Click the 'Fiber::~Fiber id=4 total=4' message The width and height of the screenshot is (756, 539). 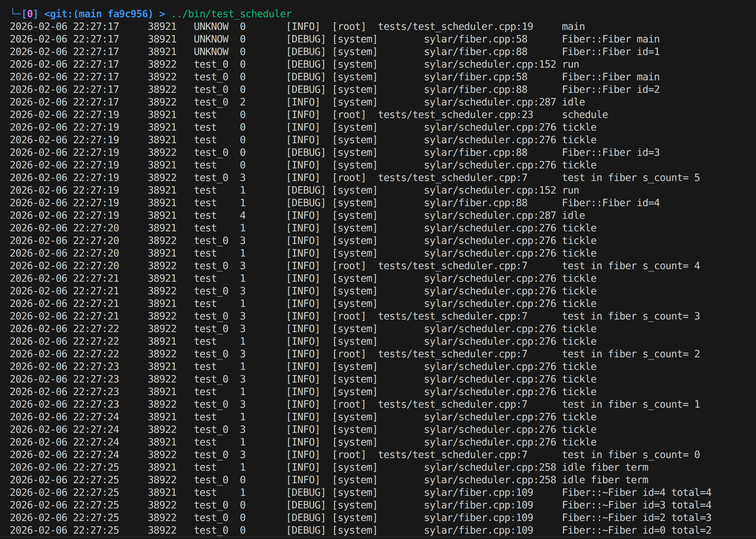[636, 493]
